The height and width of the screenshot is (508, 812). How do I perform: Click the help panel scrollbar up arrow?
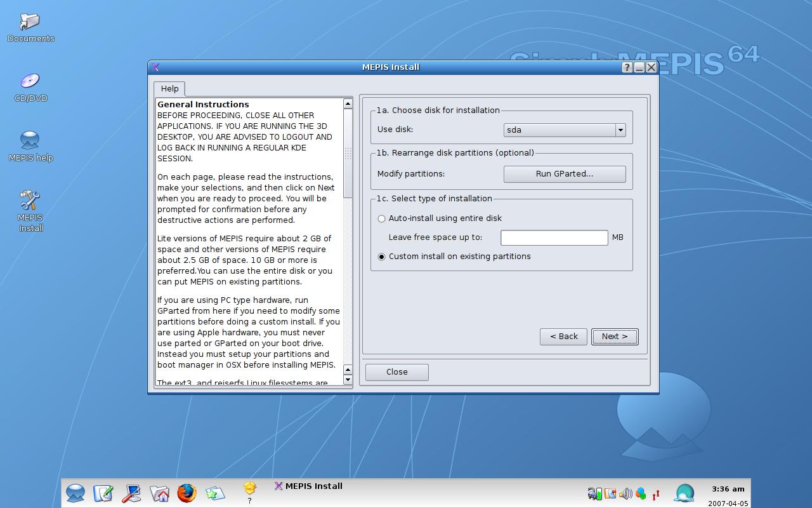pyautogui.click(x=348, y=104)
